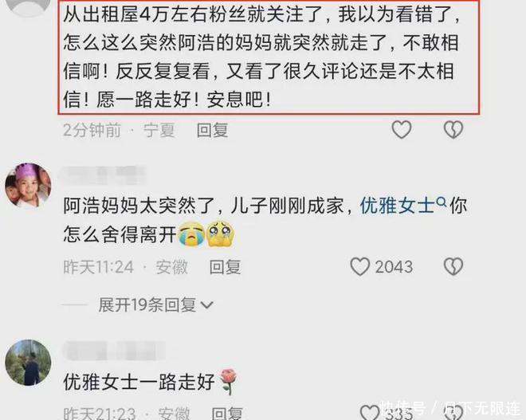
Task: Reply to the 2分钟前 Ningxia comment
Action: click(212, 130)
